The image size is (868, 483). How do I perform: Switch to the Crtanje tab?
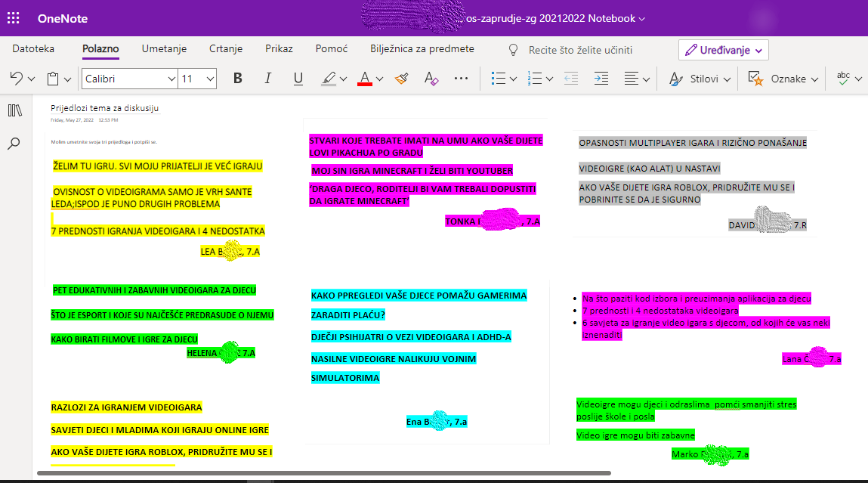coord(226,48)
